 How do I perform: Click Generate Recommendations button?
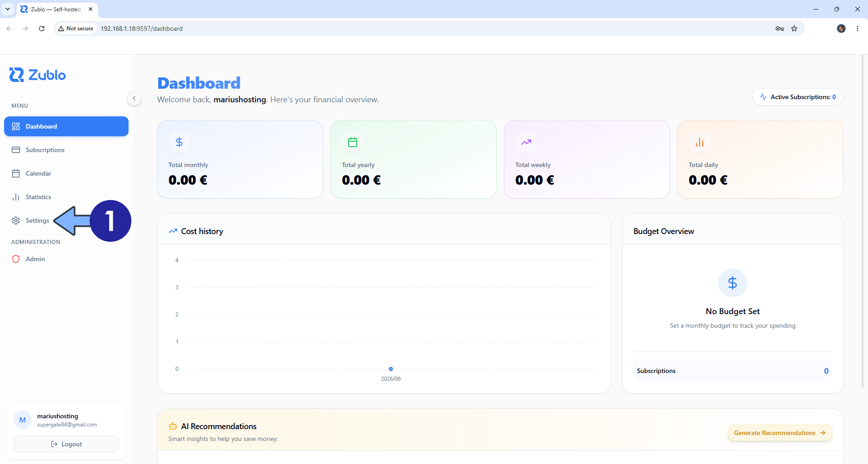point(780,433)
